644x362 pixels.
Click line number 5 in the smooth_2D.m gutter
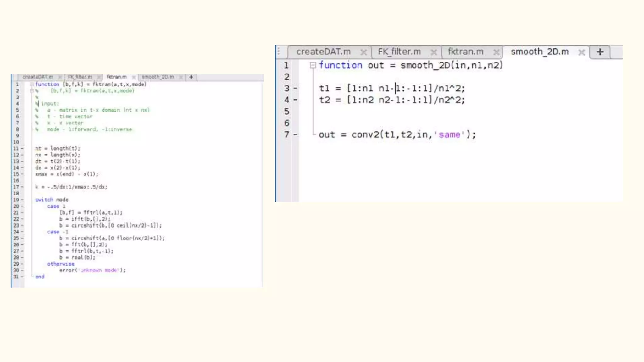286,112
